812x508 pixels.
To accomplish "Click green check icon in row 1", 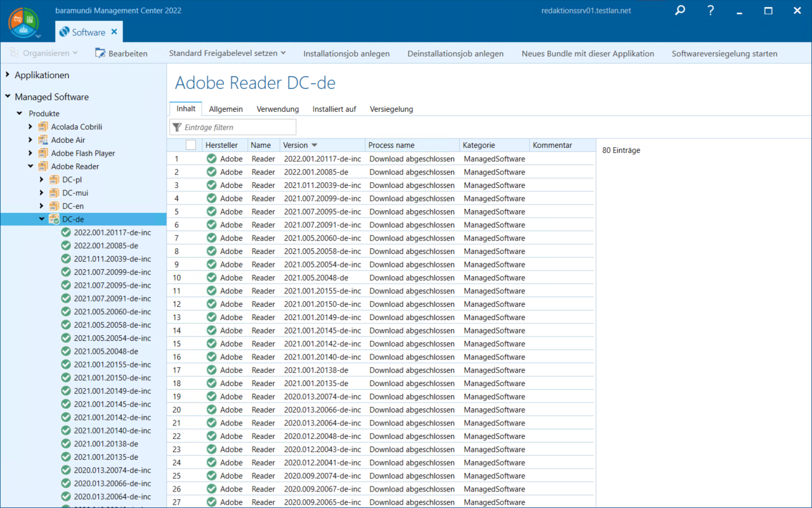I will click(211, 159).
